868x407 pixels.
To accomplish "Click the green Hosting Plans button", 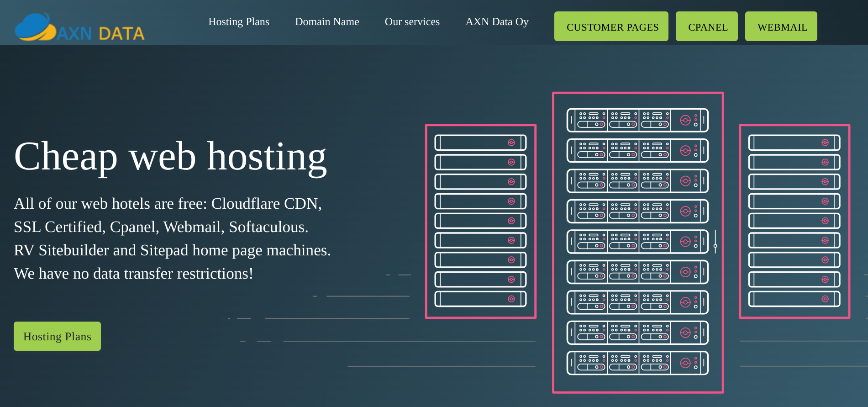I will pyautogui.click(x=57, y=336).
